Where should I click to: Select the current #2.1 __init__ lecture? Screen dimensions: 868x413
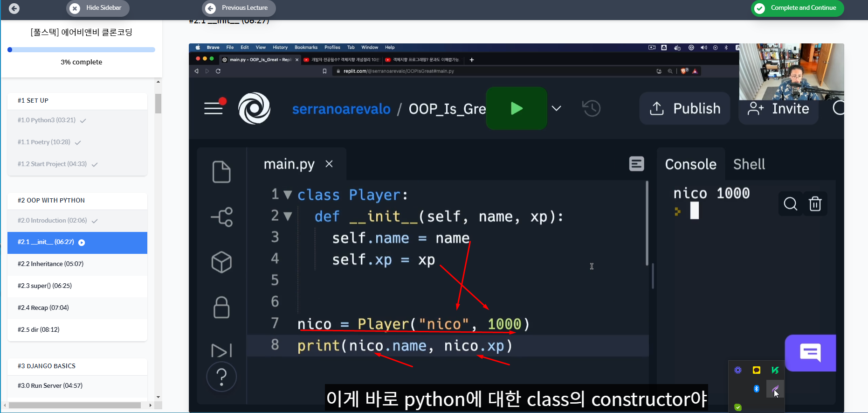[x=77, y=243]
